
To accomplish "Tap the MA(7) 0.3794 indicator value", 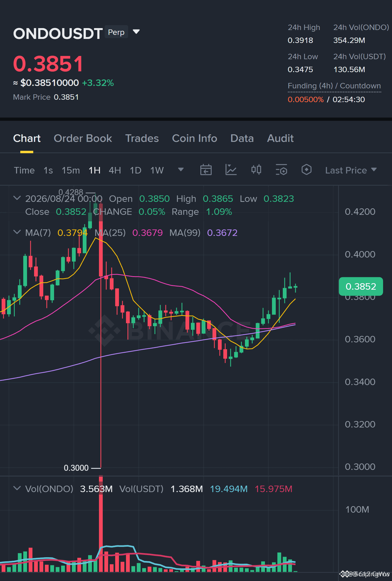I will pos(72,233).
